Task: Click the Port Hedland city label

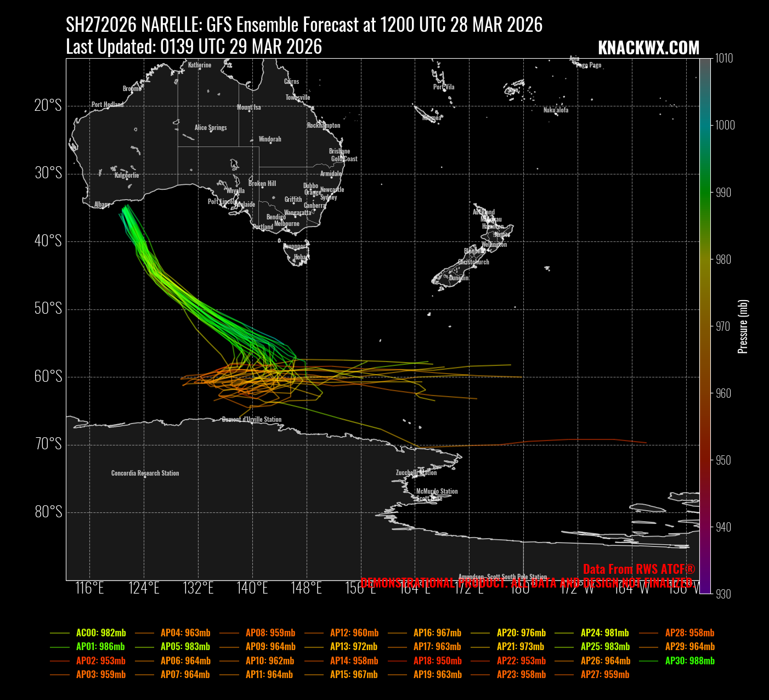Action: pos(108,104)
